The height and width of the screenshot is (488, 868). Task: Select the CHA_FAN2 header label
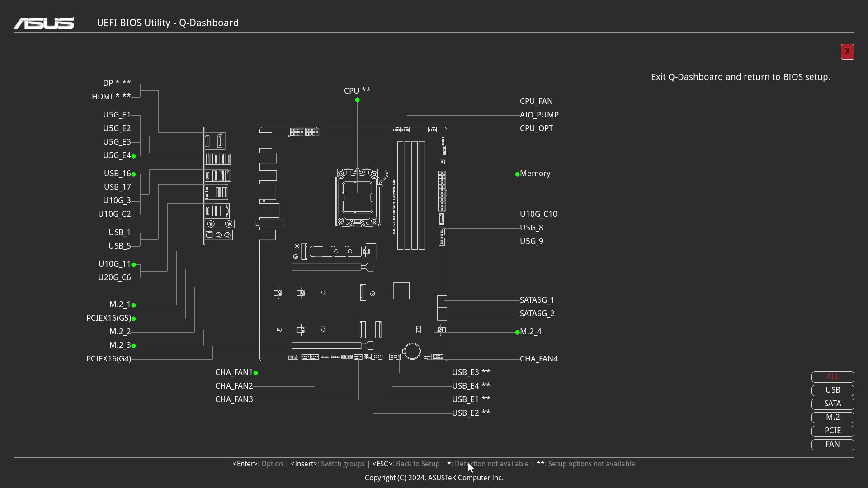click(234, 386)
